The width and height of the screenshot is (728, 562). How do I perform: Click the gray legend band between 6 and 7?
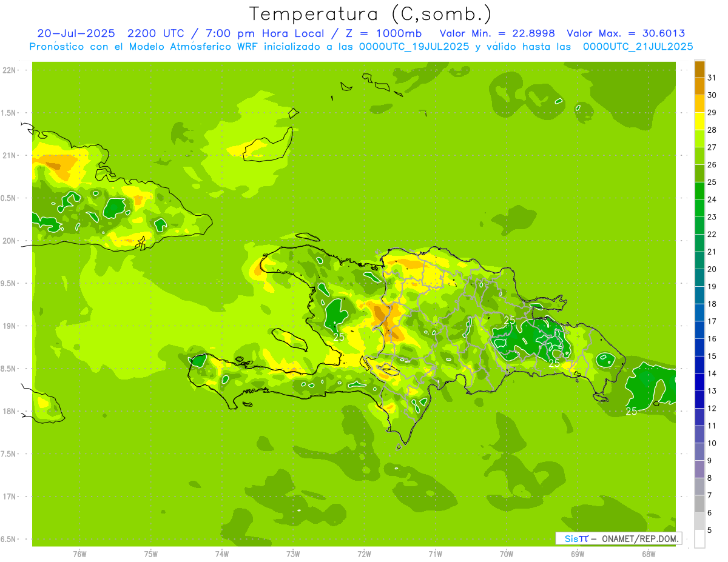point(699,504)
